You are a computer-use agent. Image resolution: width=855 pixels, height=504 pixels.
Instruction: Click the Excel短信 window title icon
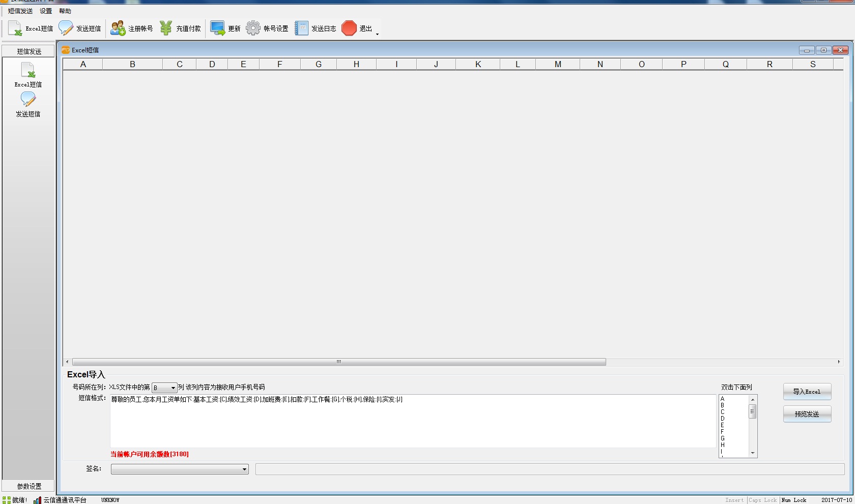coord(66,50)
